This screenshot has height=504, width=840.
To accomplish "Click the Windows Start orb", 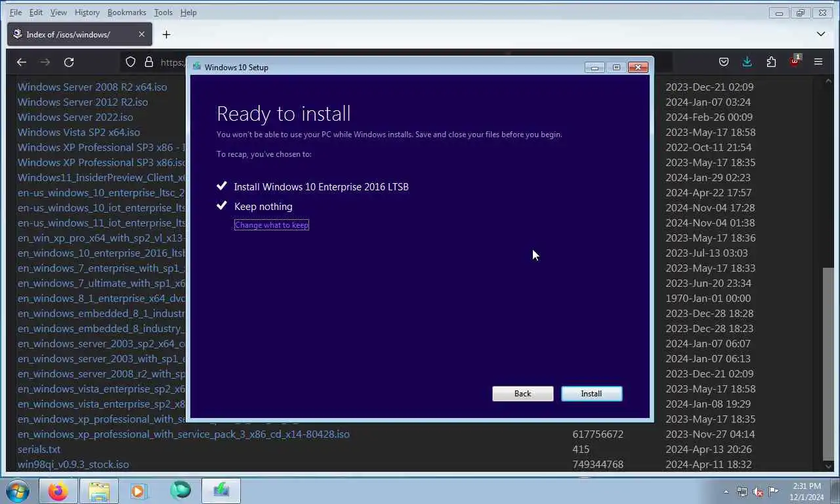I will [x=18, y=491].
